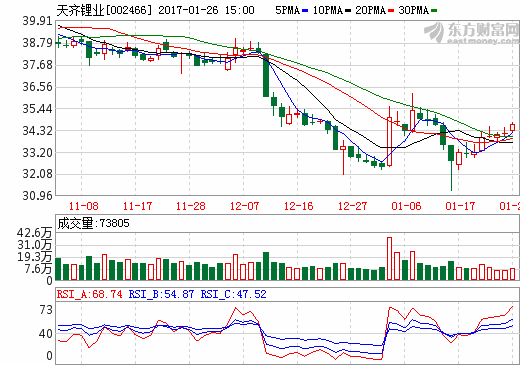Image resolution: width=520 pixels, height=365 pixels.
Task: Click the 30PMA legend label
Action: tap(414, 10)
